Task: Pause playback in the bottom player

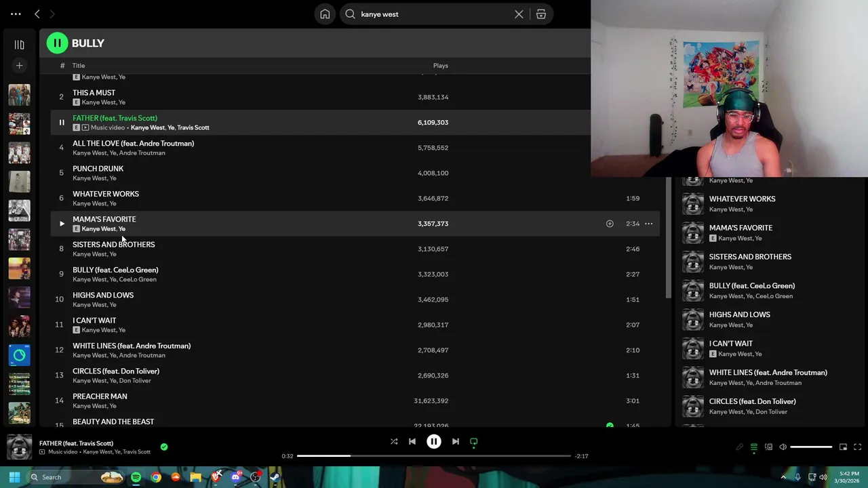Action: [434, 442]
